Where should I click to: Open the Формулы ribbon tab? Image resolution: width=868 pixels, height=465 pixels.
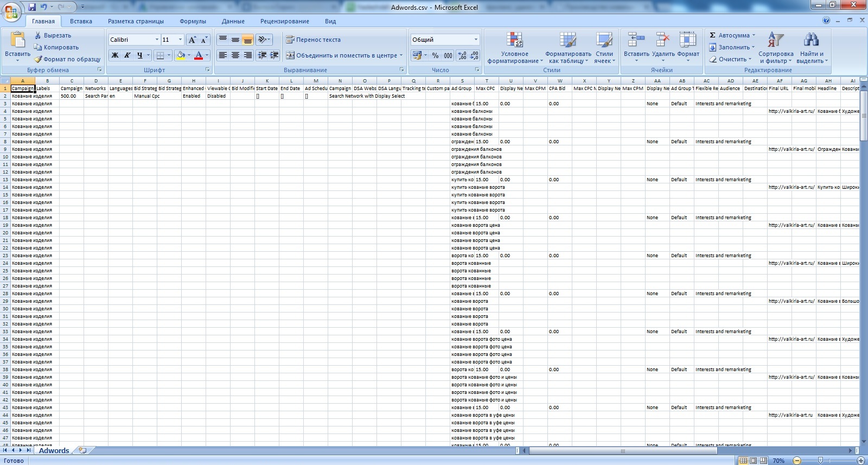[193, 21]
